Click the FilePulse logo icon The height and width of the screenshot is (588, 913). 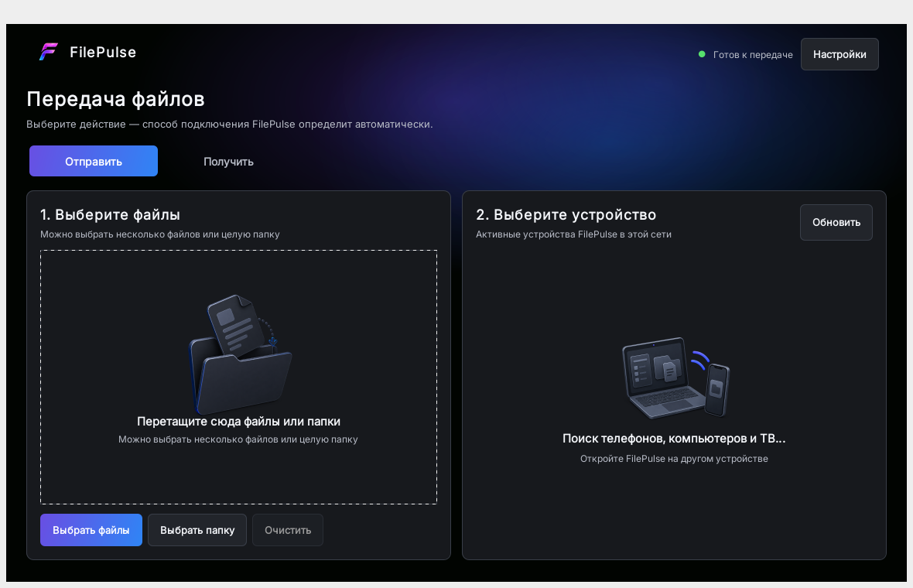(48, 52)
